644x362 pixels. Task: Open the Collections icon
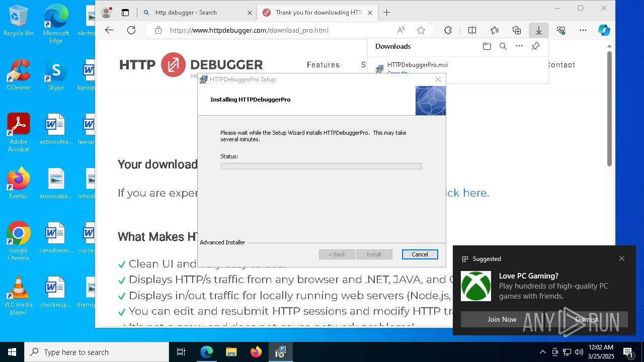[517, 30]
